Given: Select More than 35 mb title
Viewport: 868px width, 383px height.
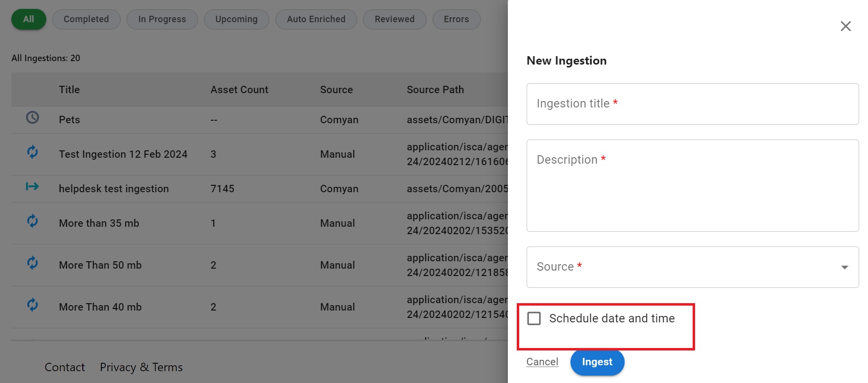Looking at the screenshot, I should pyautogui.click(x=99, y=223).
